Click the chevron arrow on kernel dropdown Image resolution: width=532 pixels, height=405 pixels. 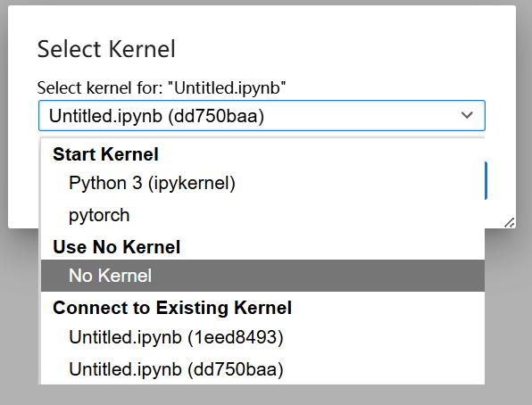(x=467, y=115)
